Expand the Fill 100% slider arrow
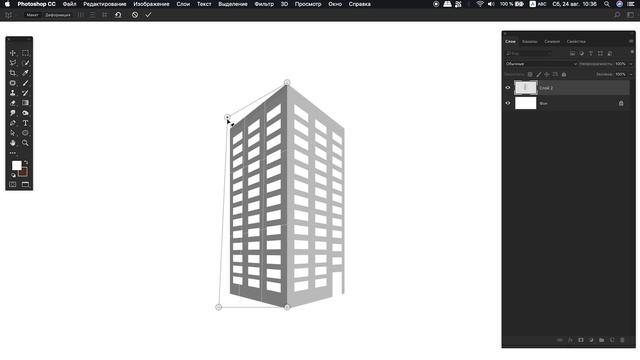Screen dimensions: 640x360 tap(631, 74)
